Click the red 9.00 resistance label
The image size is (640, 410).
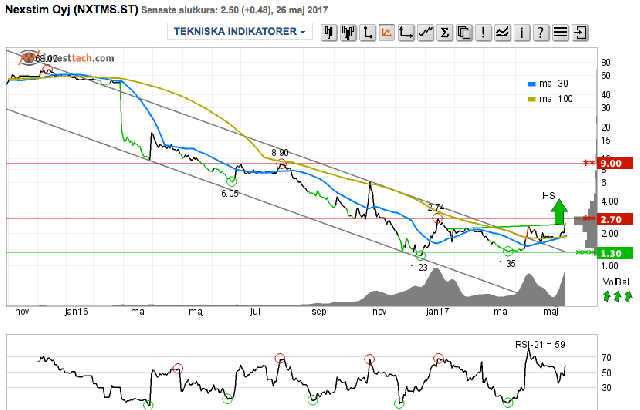pos(614,163)
